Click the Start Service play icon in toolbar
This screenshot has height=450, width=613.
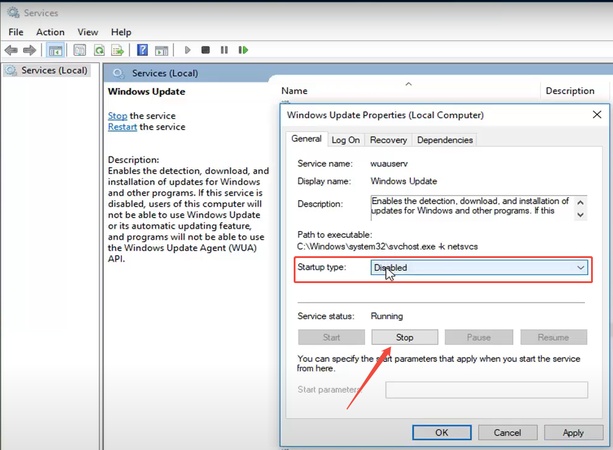187,49
